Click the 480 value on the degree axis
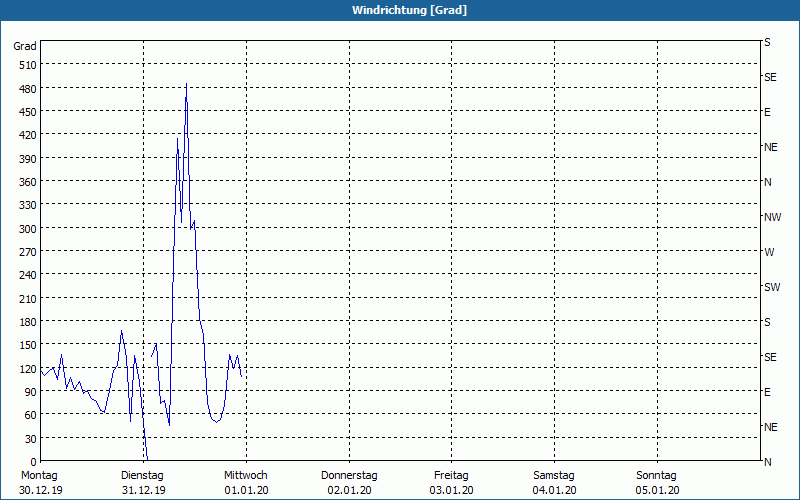This screenshot has width=800, height=500. pyautogui.click(x=28, y=89)
